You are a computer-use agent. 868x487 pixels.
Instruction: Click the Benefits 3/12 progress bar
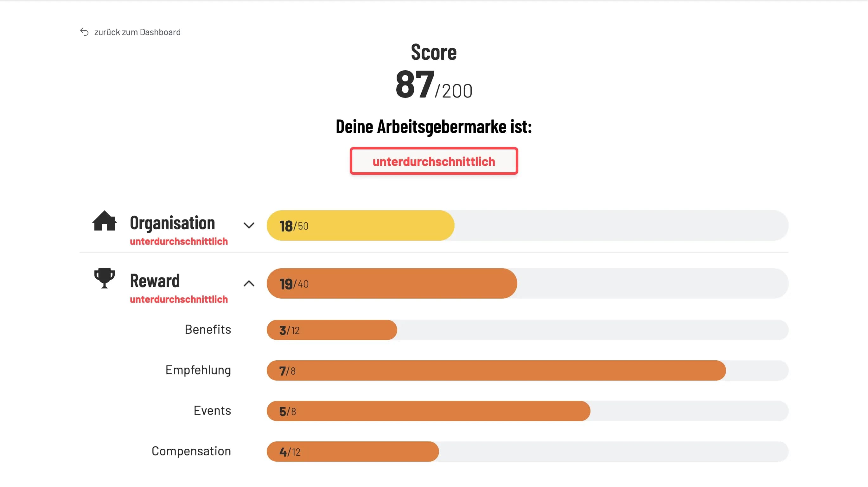(528, 330)
